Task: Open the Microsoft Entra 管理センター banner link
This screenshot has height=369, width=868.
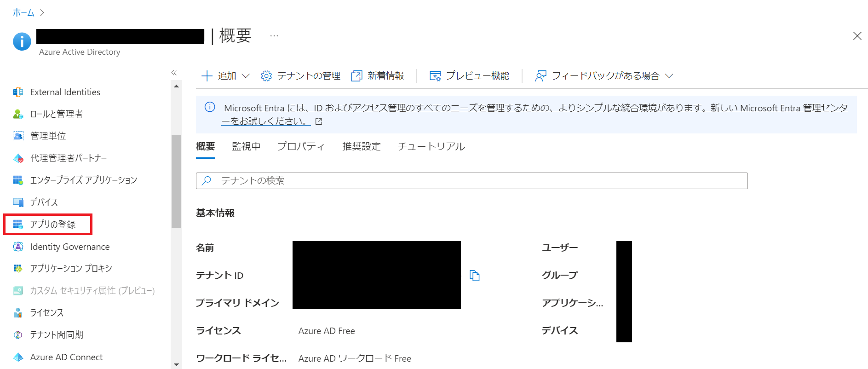Action: (535, 114)
